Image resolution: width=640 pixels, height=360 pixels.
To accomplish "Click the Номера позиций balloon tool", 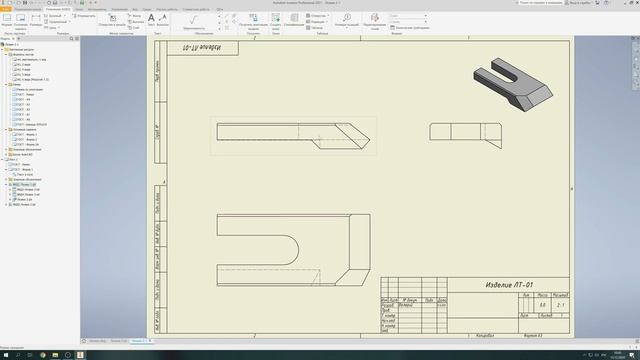I will [x=347, y=19].
